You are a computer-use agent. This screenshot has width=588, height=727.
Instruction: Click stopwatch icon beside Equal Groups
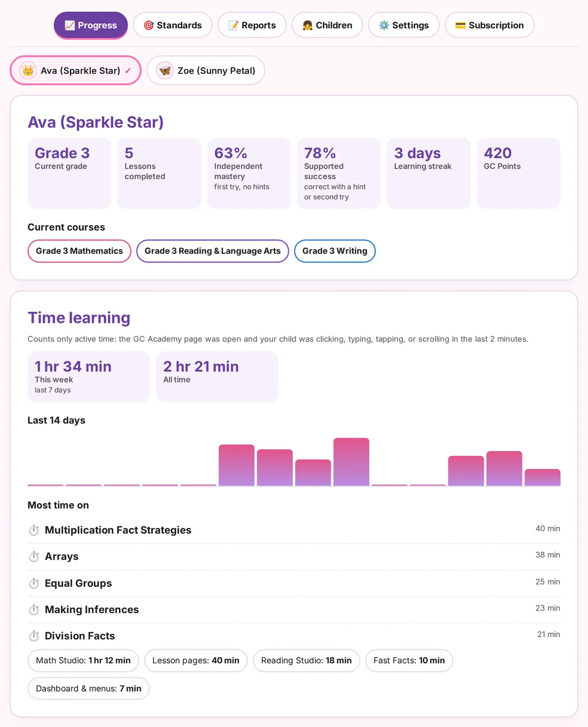pos(34,583)
